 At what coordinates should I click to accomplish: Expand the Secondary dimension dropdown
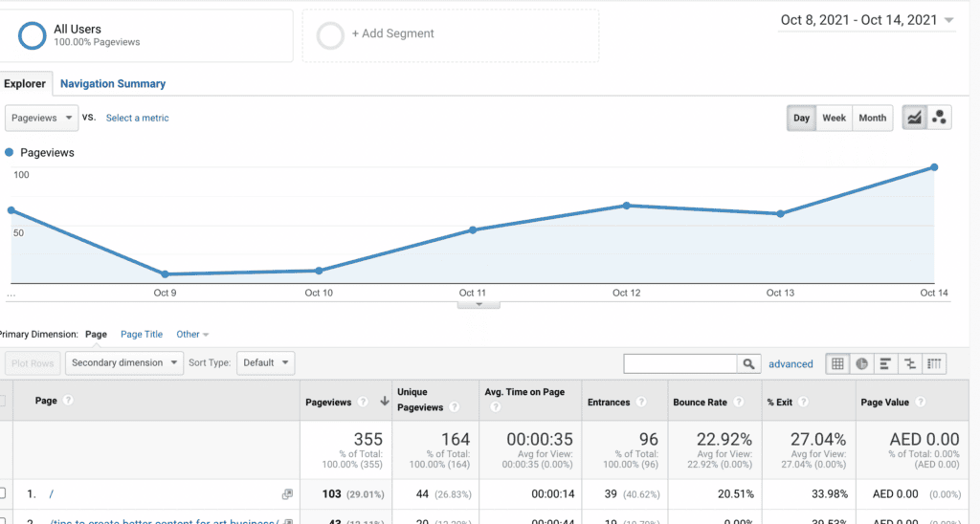[x=124, y=362]
